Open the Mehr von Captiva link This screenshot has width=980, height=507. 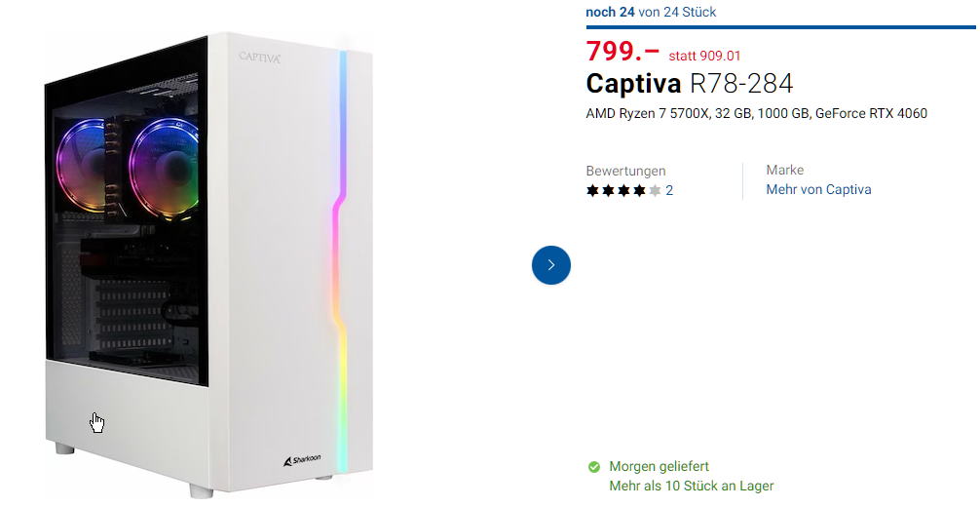[818, 190]
